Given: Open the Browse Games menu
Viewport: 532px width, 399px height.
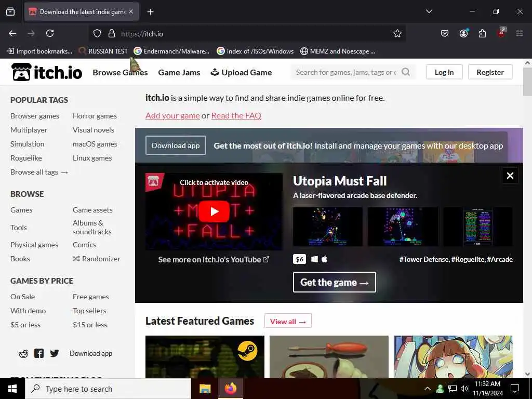Looking at the screenshot, I should pyautogui.click(x=120, y=72).
